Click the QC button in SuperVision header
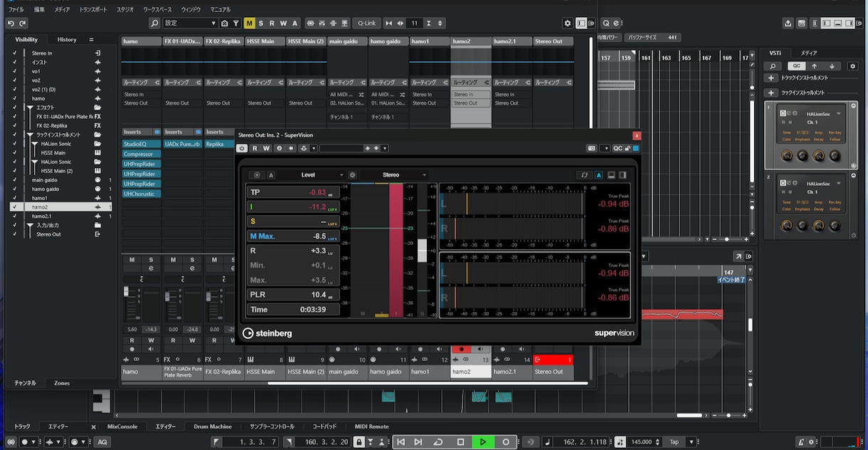This screenshot has height=450, width=868. tap(617, 148)
